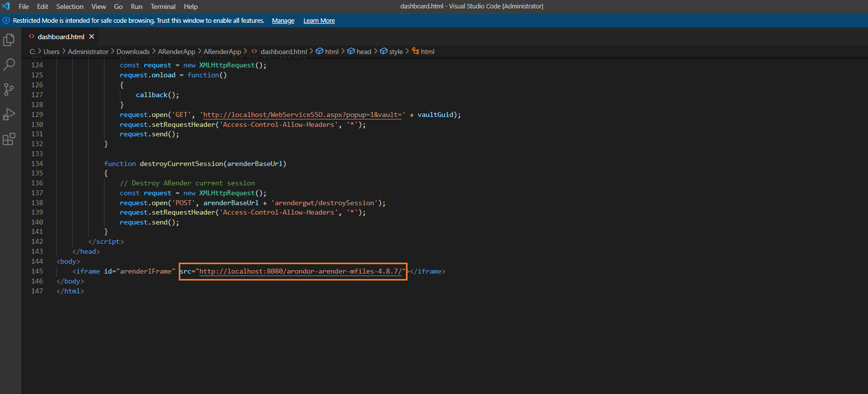Select the dashboard.html editor tab
Image resolution: width=868 pixels, height=394 pixels.
tap(60, 37)
